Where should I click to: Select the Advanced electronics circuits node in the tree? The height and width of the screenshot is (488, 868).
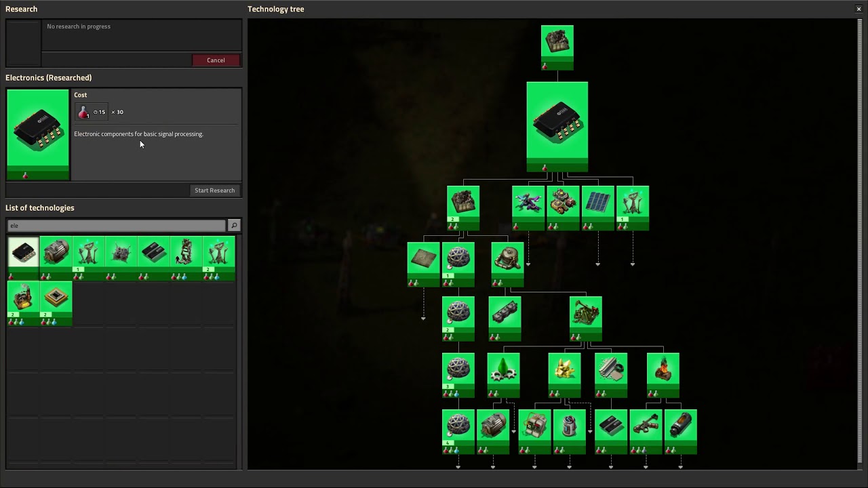point(611,432)
